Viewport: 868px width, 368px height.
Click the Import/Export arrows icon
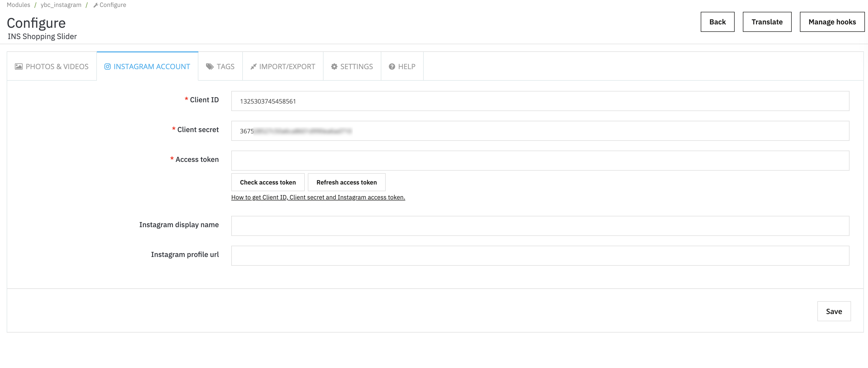[253, 66]
